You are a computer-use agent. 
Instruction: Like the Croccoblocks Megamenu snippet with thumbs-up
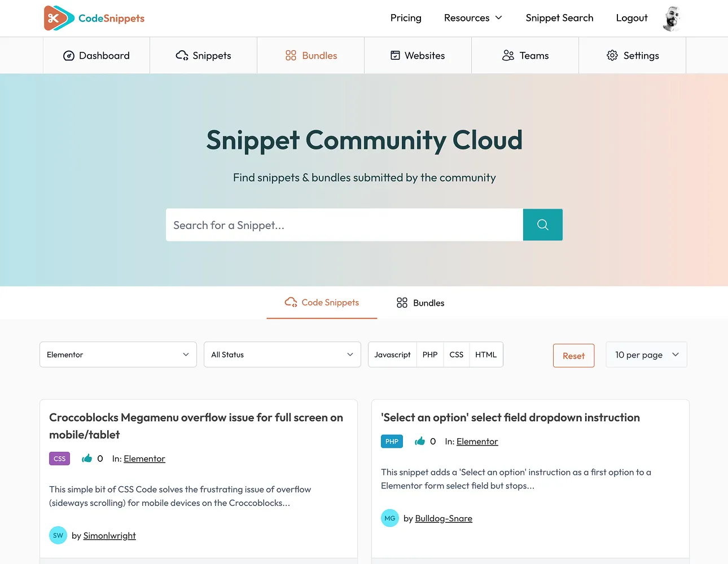[87, 458]
